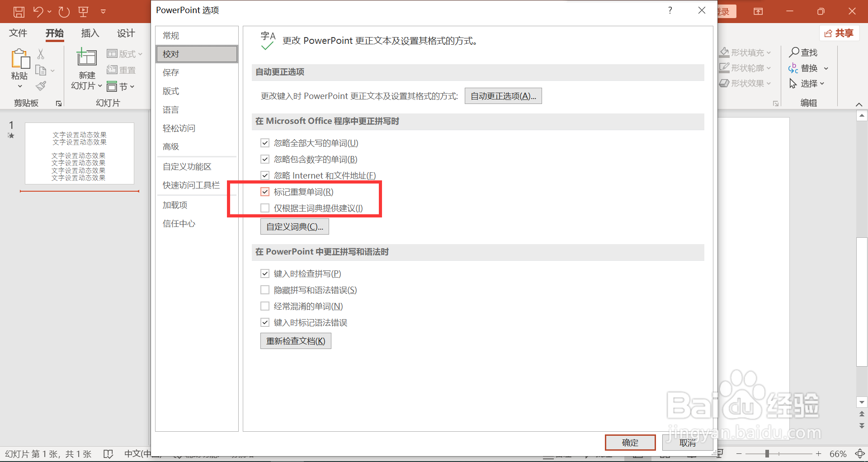Select 语言 Language category

pyautogui.click(x=197, y=109)
